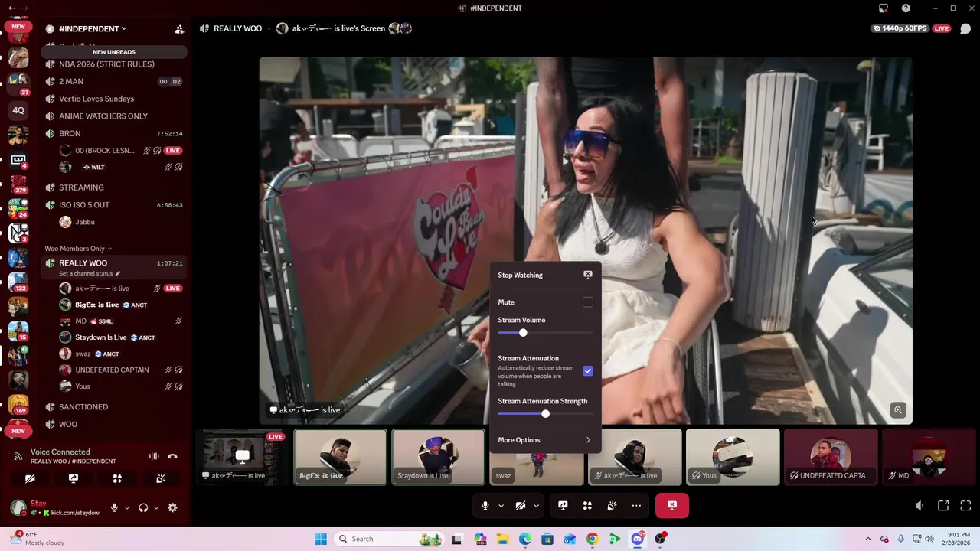Click Share Your Screen icon in left voice panel
This screenshot has height=551, width=980.
point(73,478)
